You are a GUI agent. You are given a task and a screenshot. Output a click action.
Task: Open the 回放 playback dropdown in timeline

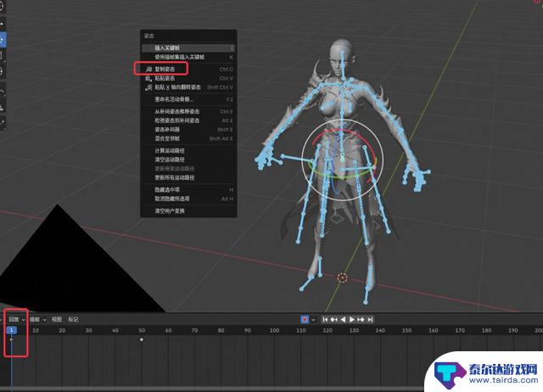pos(17,319)
